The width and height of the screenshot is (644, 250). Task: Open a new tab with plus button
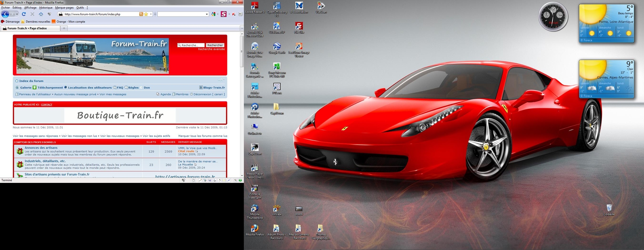pos(64,28)
